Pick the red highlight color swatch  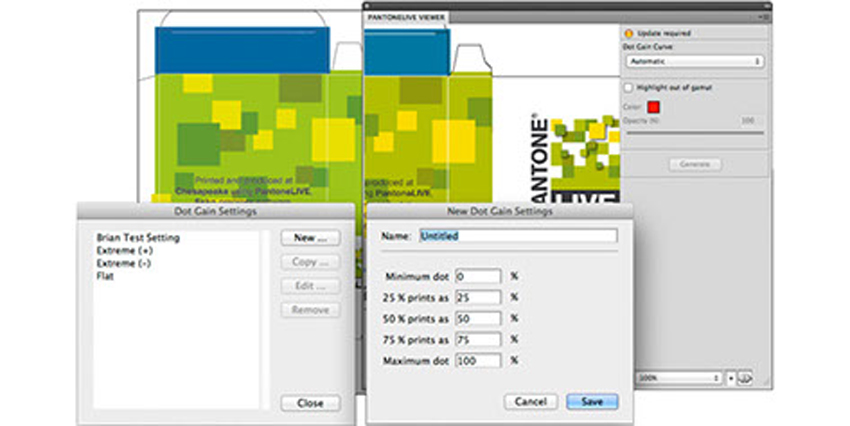coord(655,105)
